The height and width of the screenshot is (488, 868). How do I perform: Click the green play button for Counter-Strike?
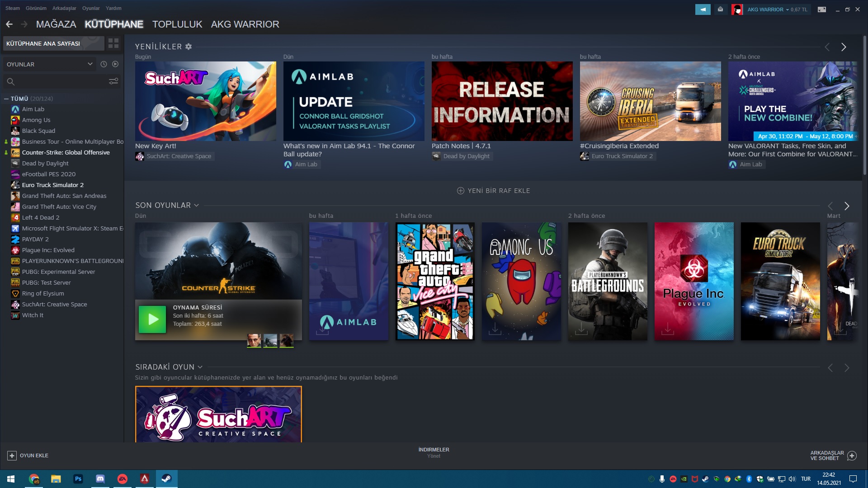152,319
